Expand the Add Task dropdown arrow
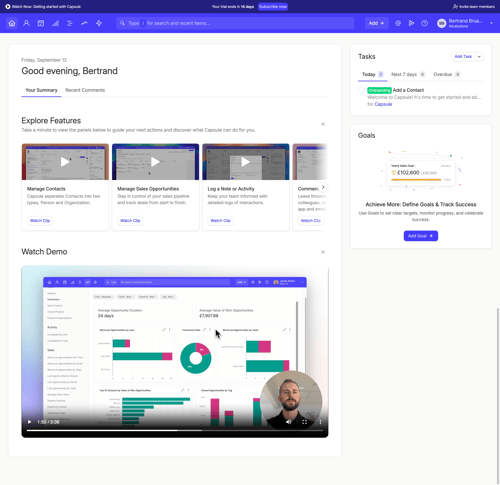Viewport: 500px width, 485px height. point(479,57)
